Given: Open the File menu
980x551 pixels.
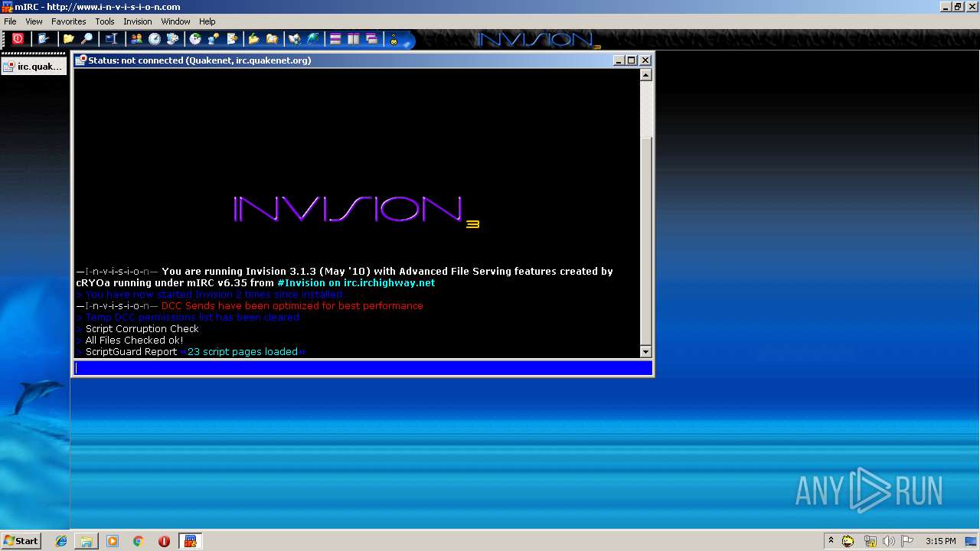Looking at the screenshot, I should point(10,21).
